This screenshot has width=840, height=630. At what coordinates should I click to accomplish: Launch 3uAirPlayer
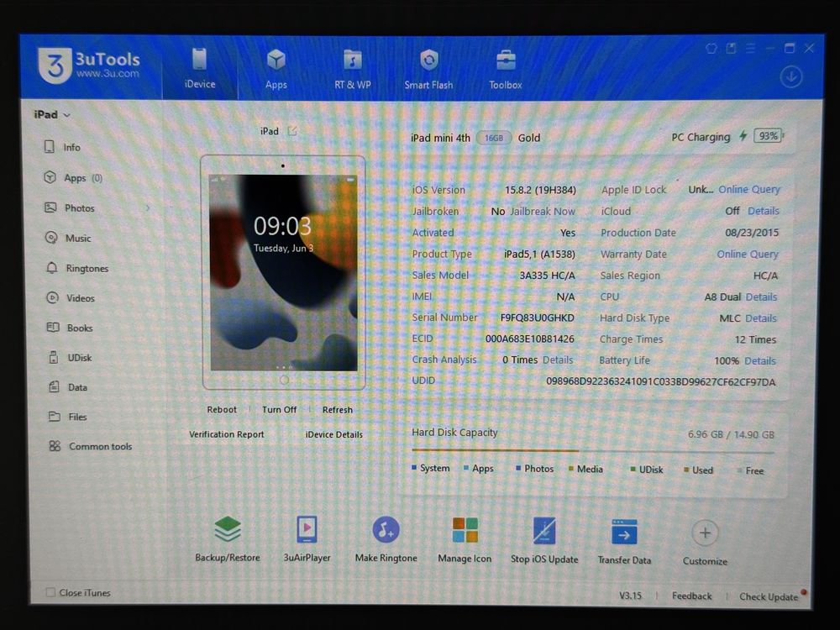point(307,539)
